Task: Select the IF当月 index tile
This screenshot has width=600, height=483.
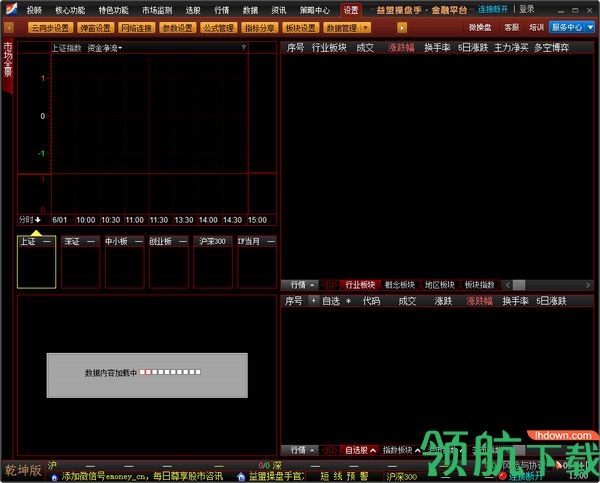Action: (x=257, y=262)
